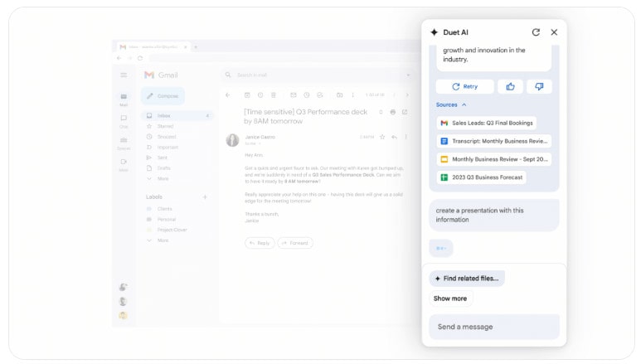641x364 pixels.
Task: Open the Mail section in Gmail sidebar
Action: point(124,99)
